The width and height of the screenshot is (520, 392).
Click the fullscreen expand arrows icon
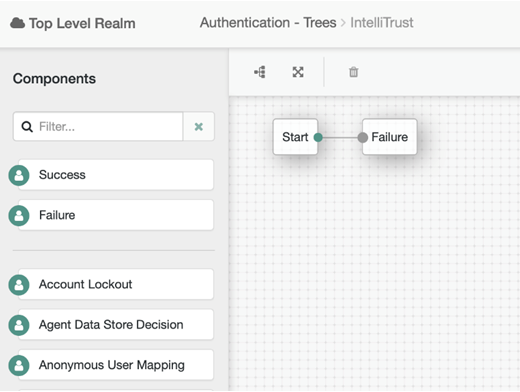pos(298,72)
